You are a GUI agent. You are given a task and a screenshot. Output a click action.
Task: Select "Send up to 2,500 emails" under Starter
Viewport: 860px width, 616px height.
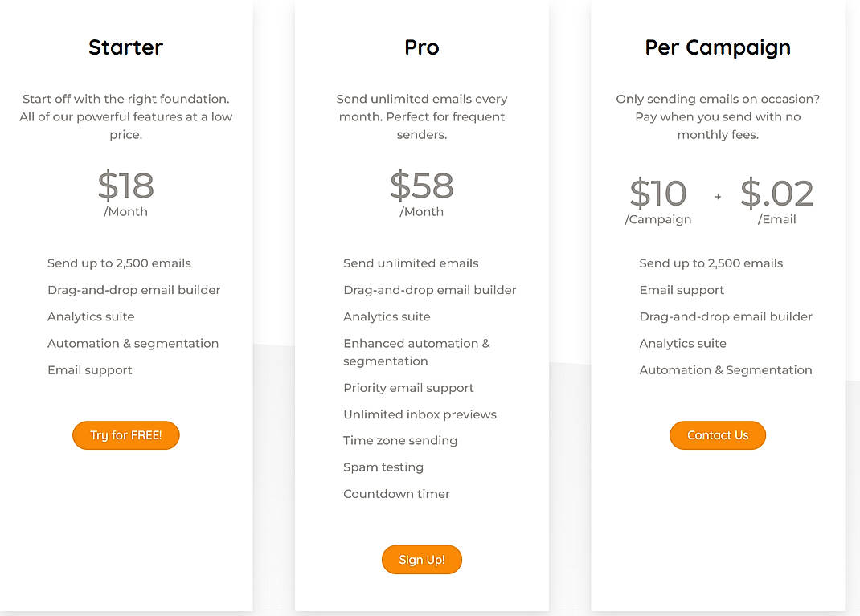pos(119,263)
